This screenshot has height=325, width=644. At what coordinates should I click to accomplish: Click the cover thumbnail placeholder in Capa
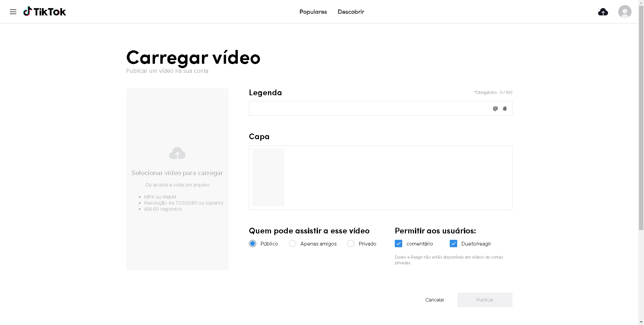(x=268, y=178)
